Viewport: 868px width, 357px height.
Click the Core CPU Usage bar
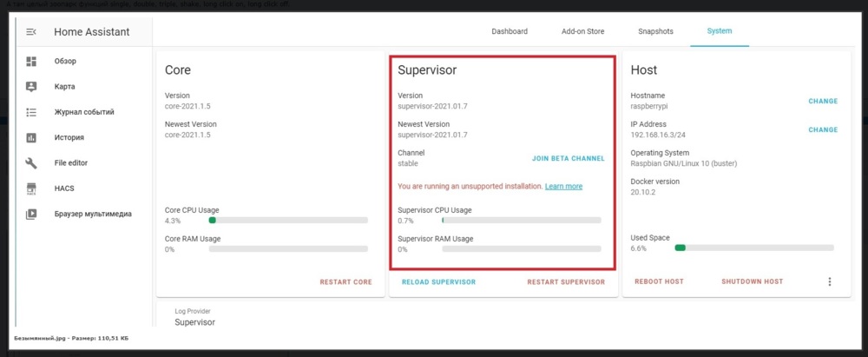coord(288,220)
